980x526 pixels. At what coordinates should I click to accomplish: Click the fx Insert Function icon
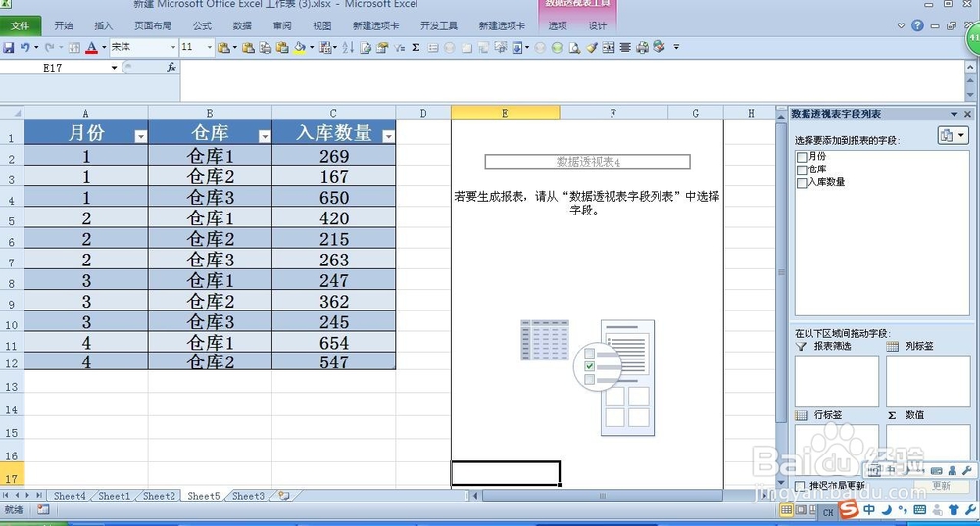click(171, 67)
